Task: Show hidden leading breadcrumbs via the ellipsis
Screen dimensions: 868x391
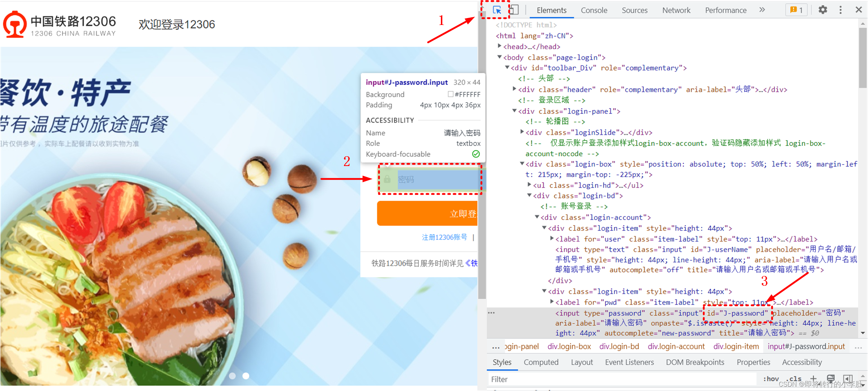Action: (496, 348)
